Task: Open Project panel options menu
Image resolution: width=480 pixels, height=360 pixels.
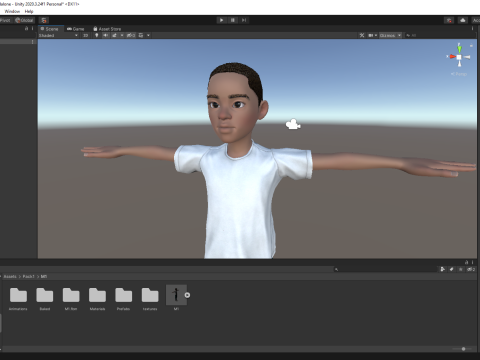Action: [x=472, y=262]
